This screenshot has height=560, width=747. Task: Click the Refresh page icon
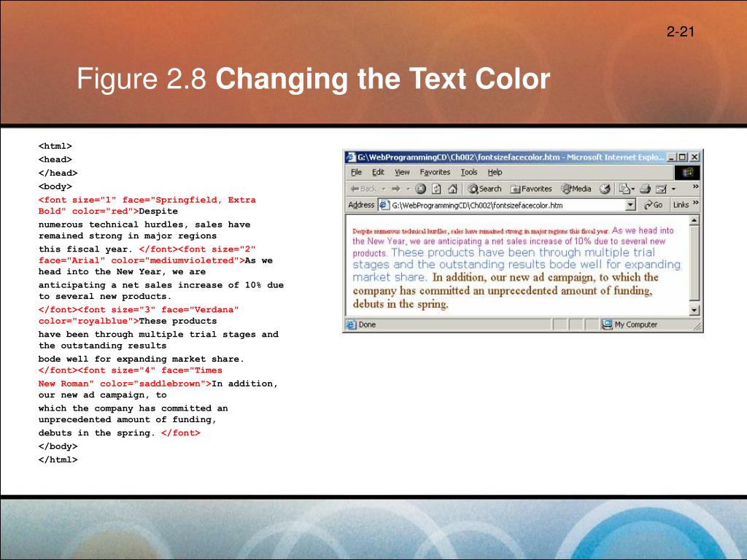[436, 189]
